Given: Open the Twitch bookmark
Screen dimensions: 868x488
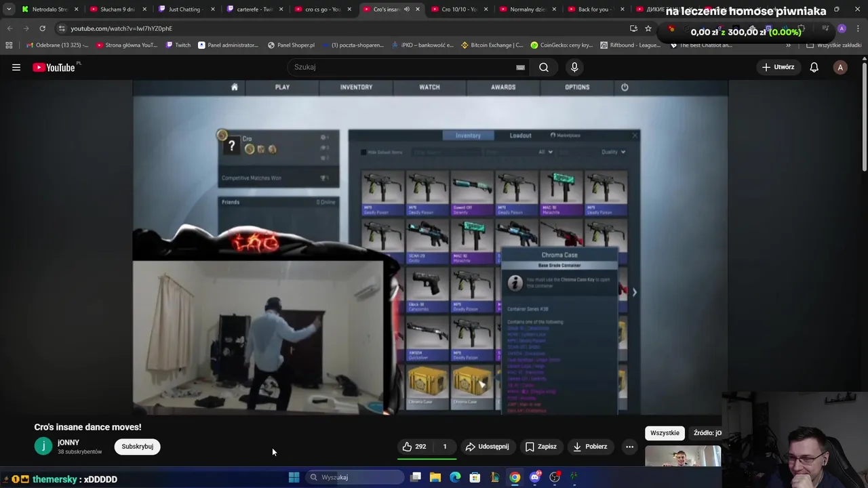Looking at the screenshot, I should [x=179, y=45].
